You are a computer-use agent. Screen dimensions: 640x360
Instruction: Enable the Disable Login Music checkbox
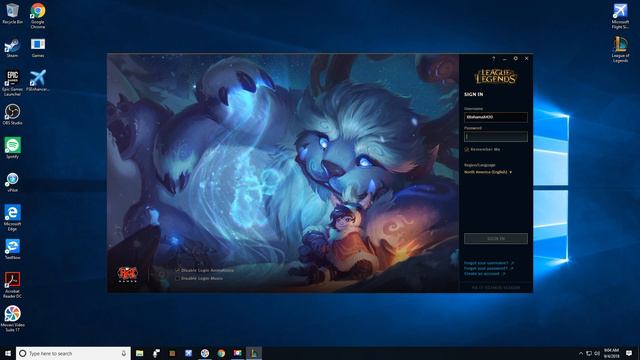177,278
